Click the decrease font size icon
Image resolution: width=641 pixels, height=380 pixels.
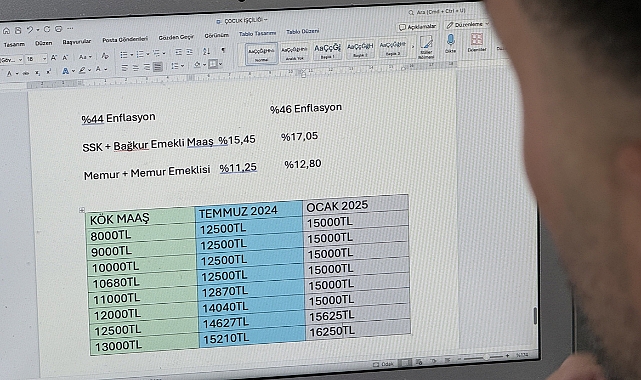(65, 58)
